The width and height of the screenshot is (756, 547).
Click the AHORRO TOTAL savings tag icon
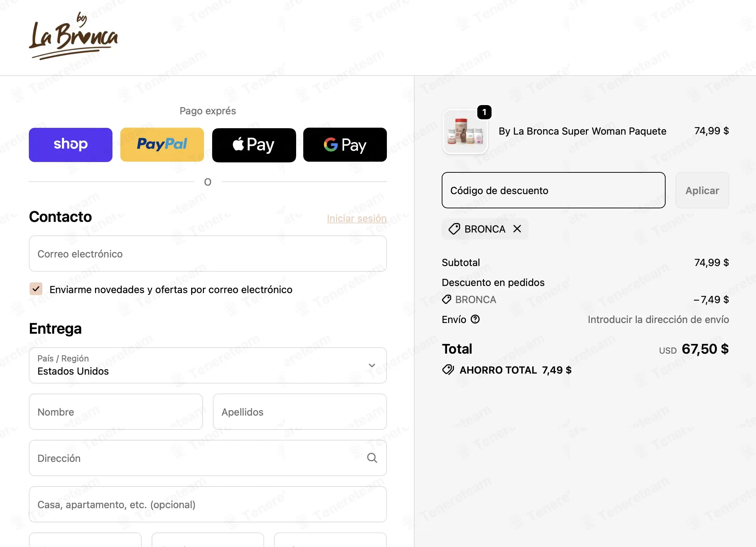click(448, 370)
